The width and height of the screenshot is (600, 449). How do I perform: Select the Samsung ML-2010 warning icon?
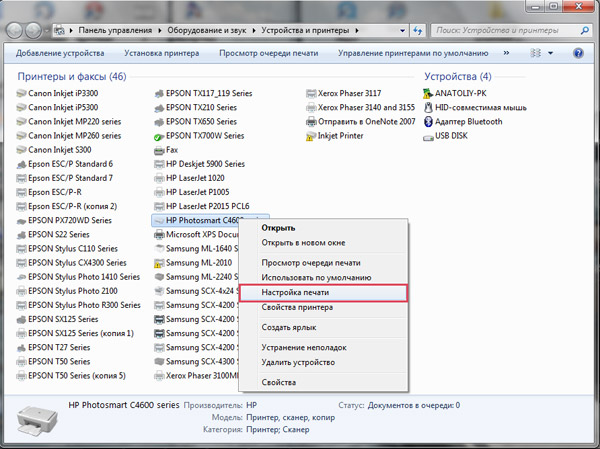[x=159, y=263]
